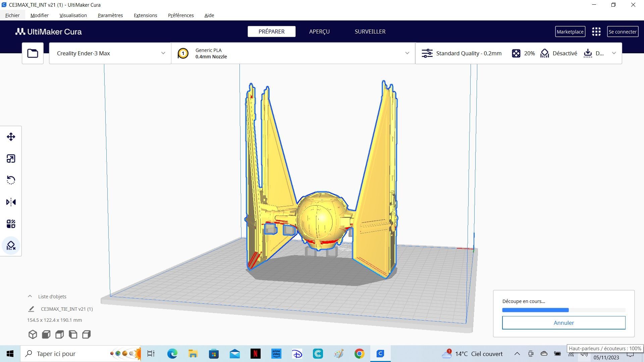The height and width of the screenshot is (362, 644).
Task: Click the UltiMaker Cura logo
Action: point(49,32)
